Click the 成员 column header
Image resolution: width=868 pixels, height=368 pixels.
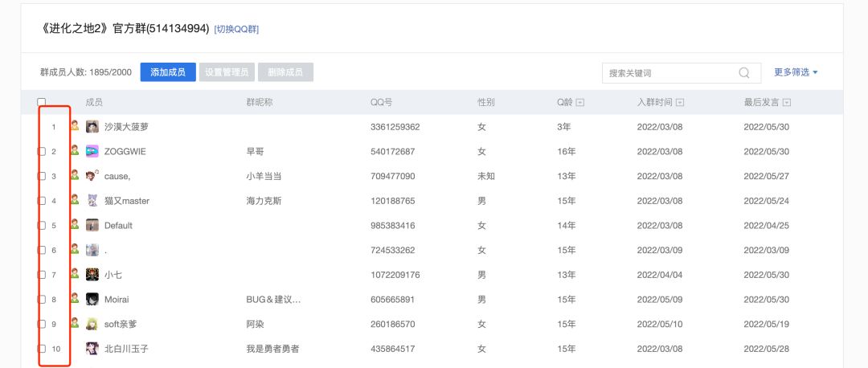pos(93,102)
